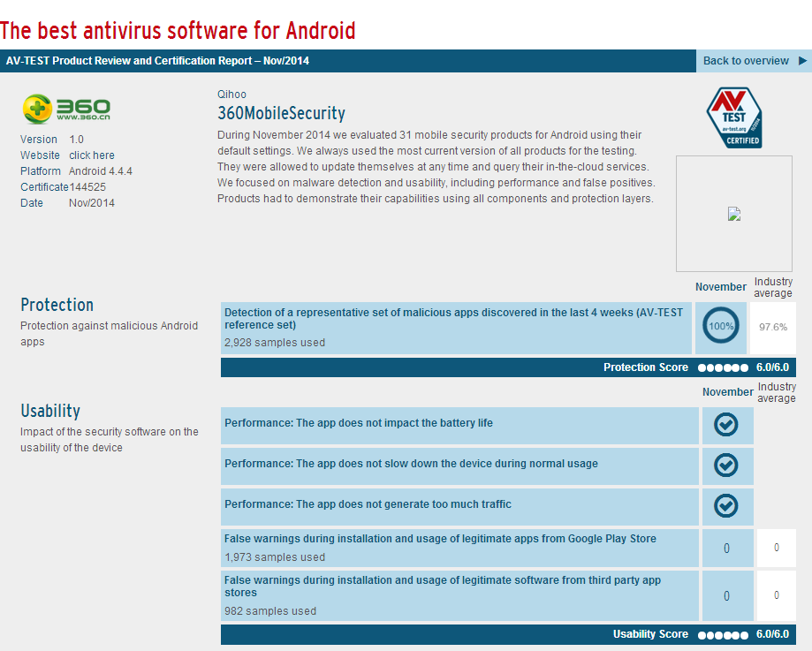This screenshot has width=812, height=651.
Task: Click the Usability Score 6.0/6.0 text
Action: (x=772, y=634)
